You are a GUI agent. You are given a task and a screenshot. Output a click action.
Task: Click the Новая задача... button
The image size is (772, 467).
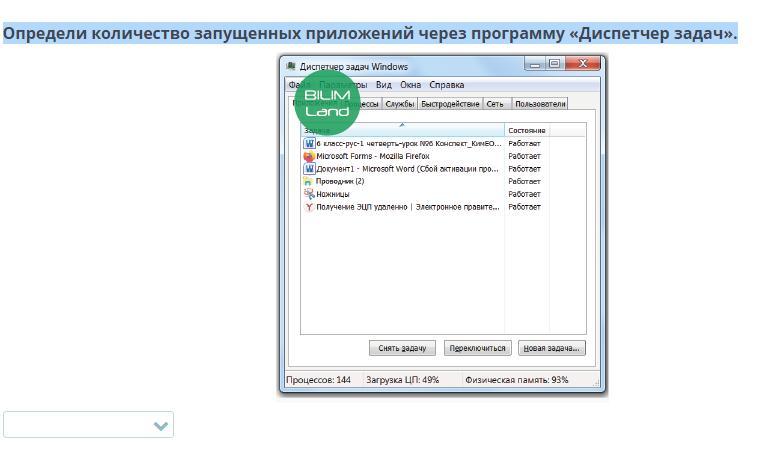point(551,348)
